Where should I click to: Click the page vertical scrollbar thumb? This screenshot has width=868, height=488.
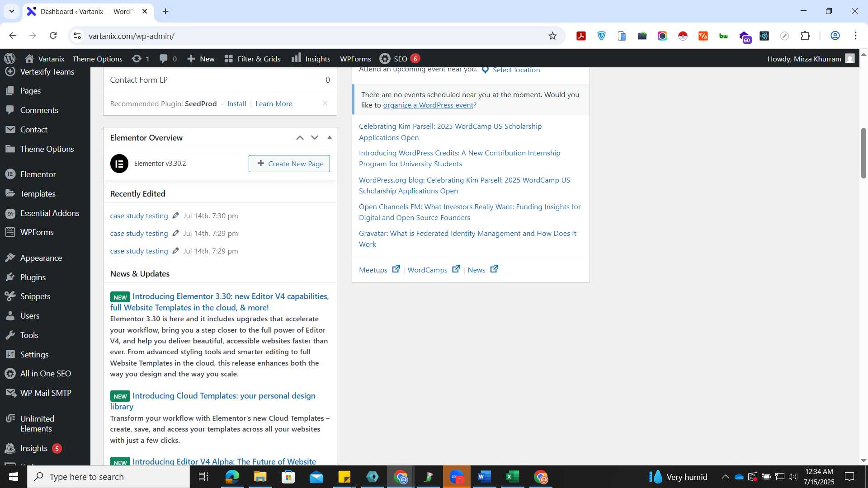point(863,153)
